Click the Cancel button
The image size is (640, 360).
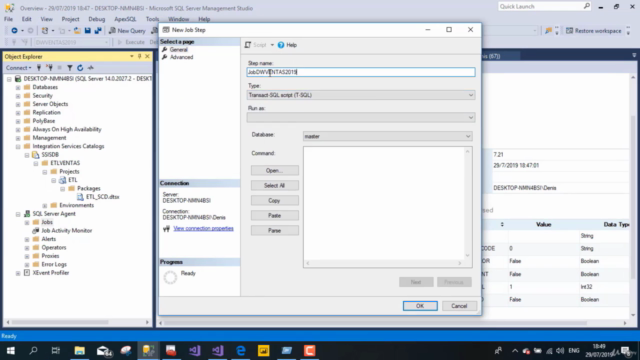coord(459,306)
